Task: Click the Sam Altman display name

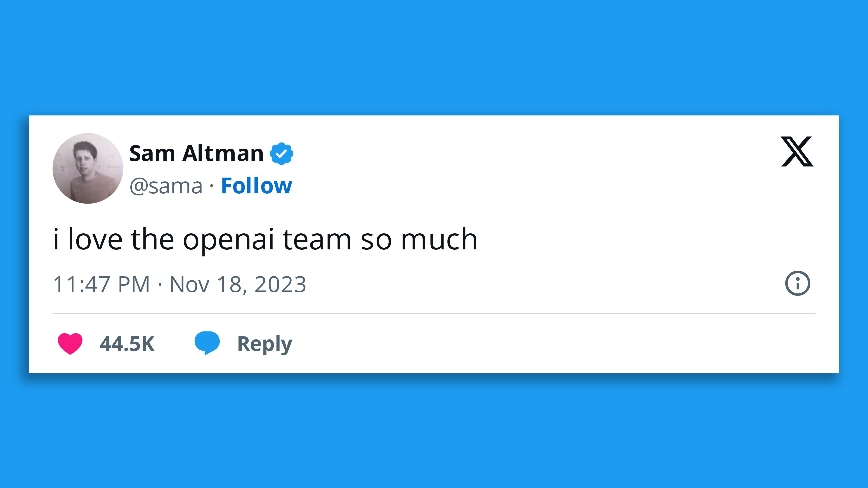Action: click(196, 154)
